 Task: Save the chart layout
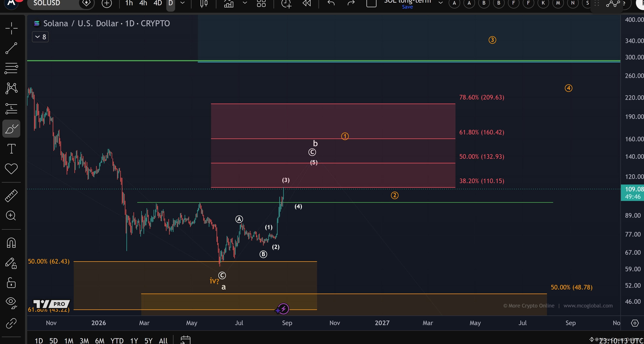(408, 7)
